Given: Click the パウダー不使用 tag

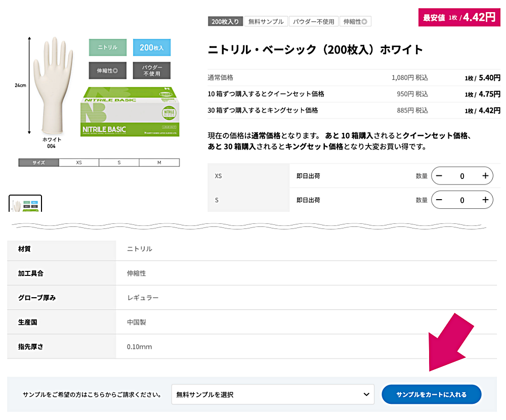Looking at the screenshot, I should point(314,21).
